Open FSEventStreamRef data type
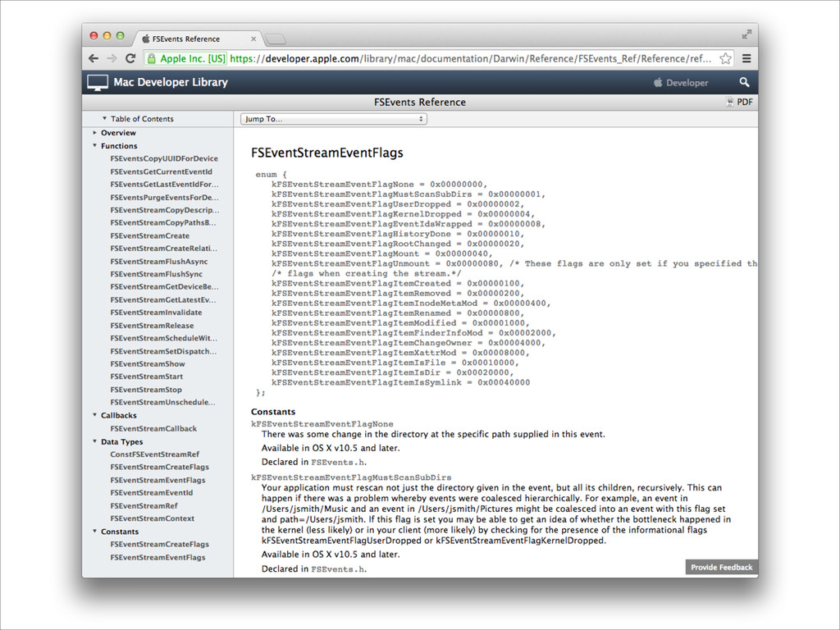The height and width of the screenshot is (630, 840). click(x=144, y=505)
